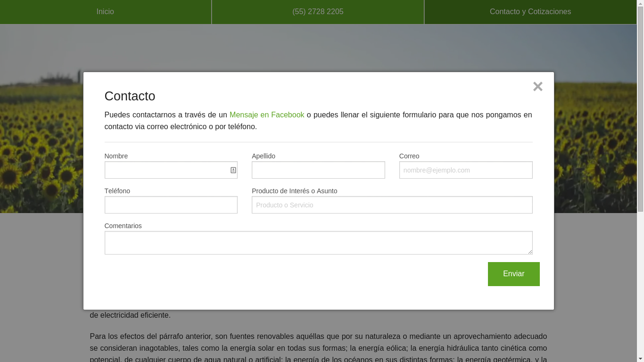Click the Comentarios label text

[x=123, y=226]
